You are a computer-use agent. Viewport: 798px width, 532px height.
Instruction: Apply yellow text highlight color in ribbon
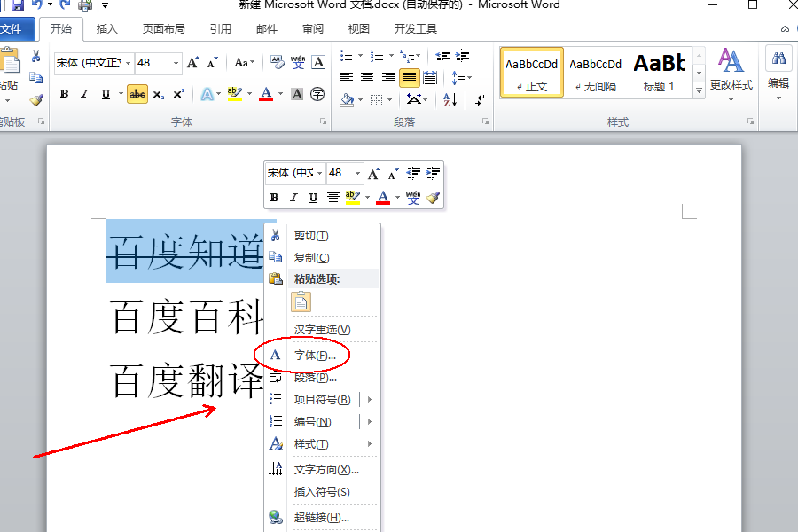(235, 94)
